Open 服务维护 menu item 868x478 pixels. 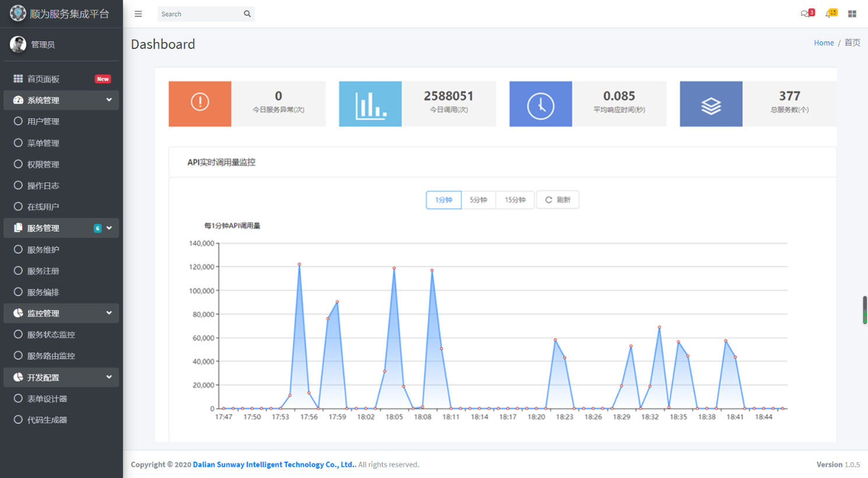[x=61, y=249]
